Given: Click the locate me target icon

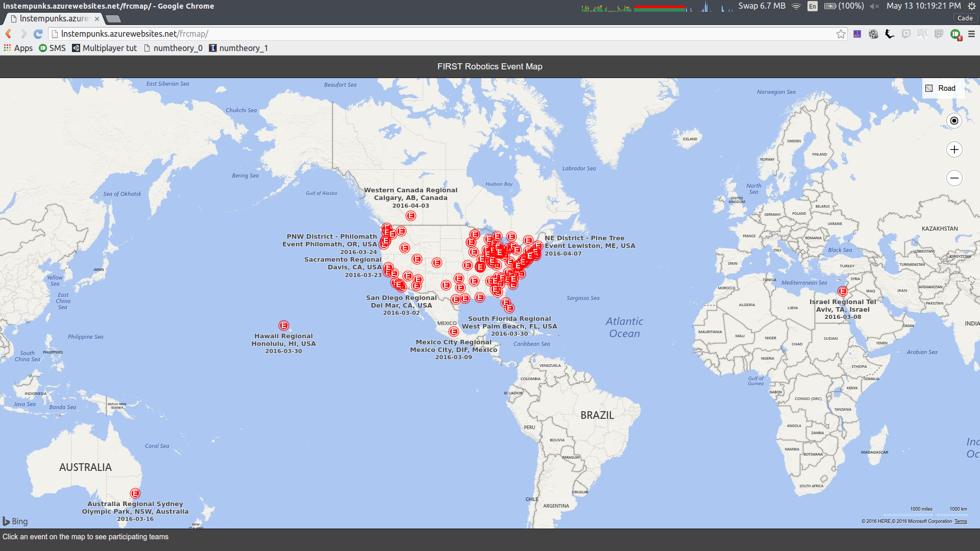Looking at the screenshot, I should coord(954,121).
